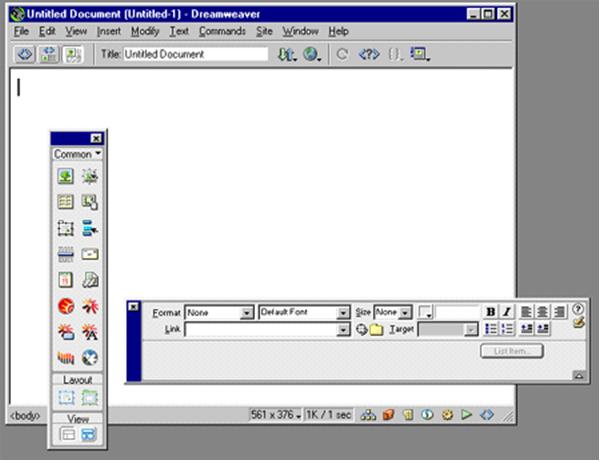Open View Options toolbar menu
This screenshot has height=461, width=600.
point(420,54)
